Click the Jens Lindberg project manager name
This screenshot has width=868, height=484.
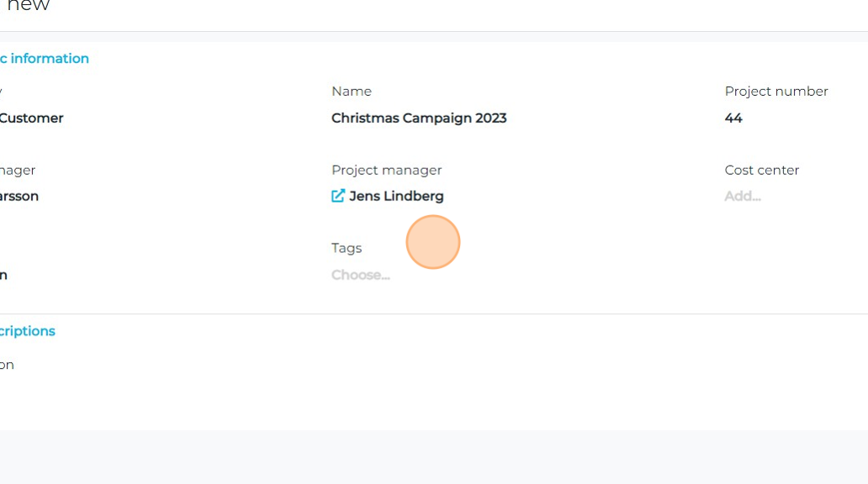tap(396, 196)
